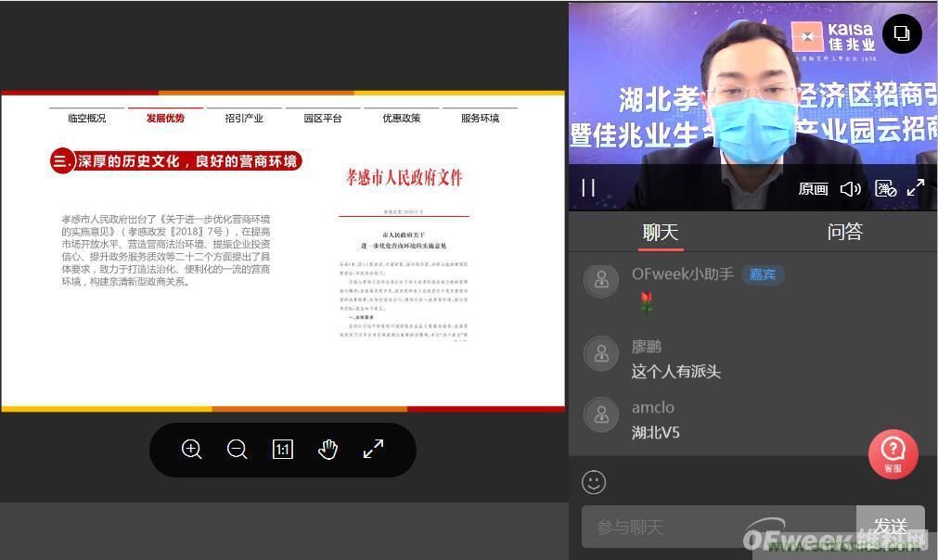Viewport: 938px width, 560px height.
Task: Click the 客服 customer service icon
Action: coord(893,454)
